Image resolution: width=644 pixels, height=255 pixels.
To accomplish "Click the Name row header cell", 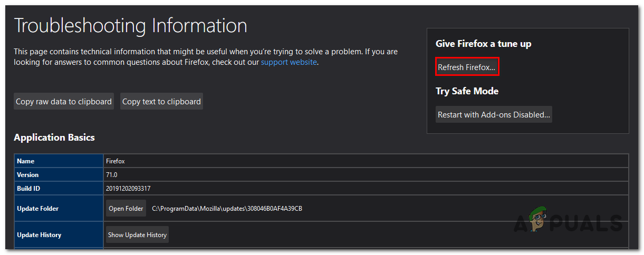I will 26,161.
